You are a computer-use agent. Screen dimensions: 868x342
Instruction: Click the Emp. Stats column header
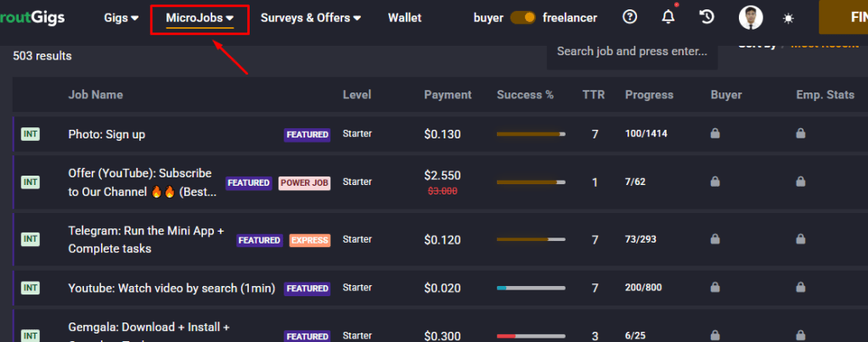pyautogui.click(x=826, y=95)
